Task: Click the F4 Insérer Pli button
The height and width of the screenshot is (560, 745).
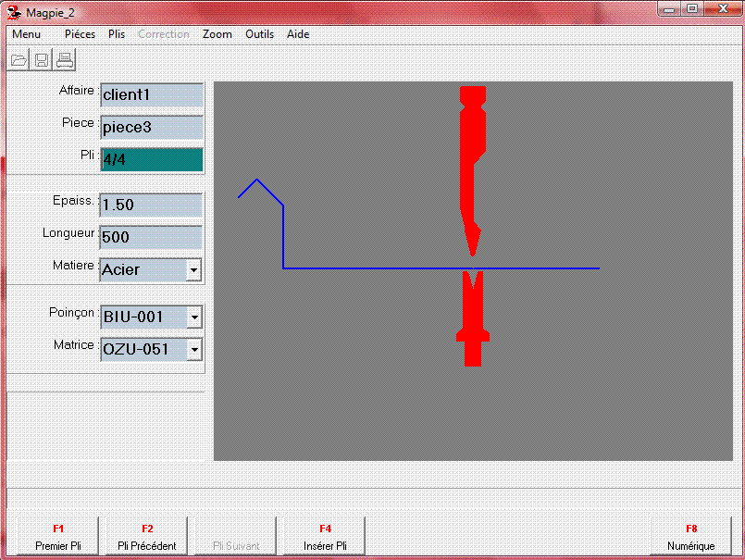Action: (325, 536)
